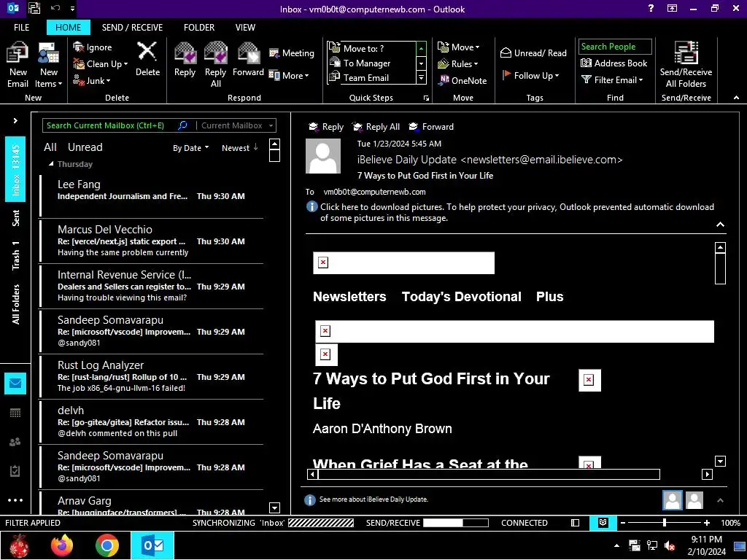Click the ribbon Forward button
Screen dimensions: 747x560
tap(248, 59)
